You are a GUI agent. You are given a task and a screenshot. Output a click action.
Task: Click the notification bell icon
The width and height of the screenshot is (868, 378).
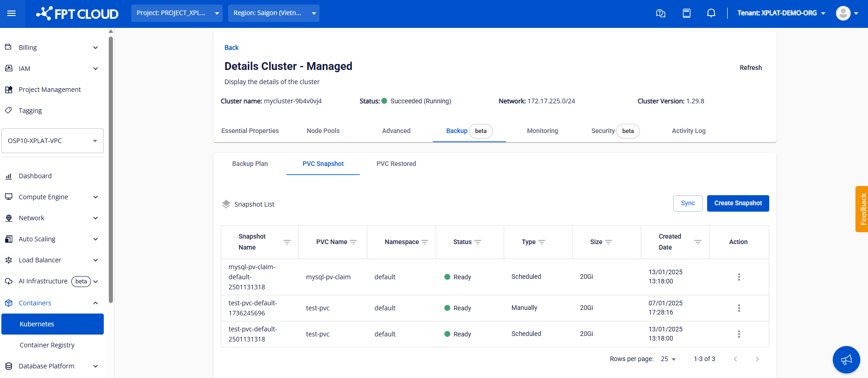(711, 13)
